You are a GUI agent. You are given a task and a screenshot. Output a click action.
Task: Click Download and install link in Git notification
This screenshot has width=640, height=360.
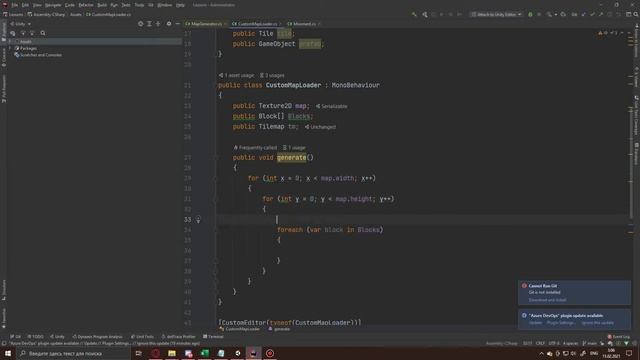pyautogui.click(x=547, y=300)
